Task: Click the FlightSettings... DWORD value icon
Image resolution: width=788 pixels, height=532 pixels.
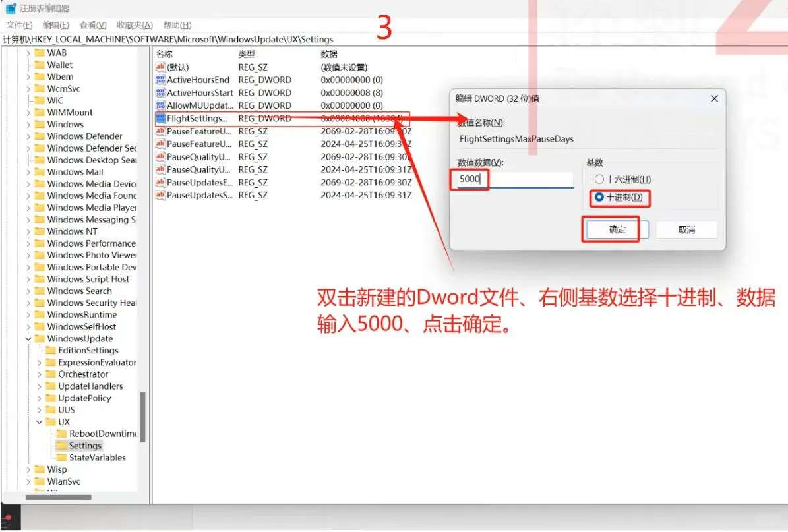Action: (x=160, y=118)
